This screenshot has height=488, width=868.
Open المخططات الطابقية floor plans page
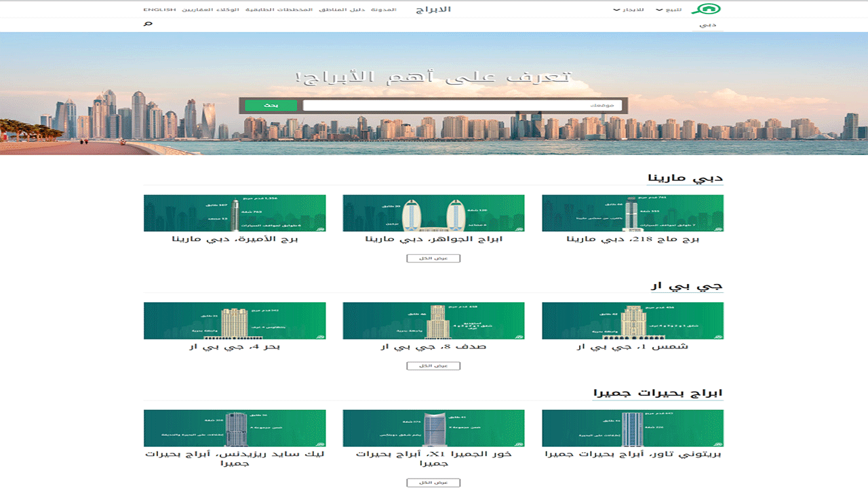(x=279, y=10)
